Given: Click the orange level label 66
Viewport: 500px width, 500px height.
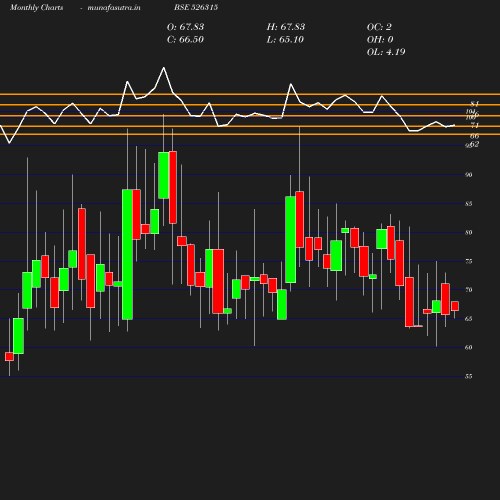Looking at the screenshot, I should pyautogui.click(x=475, y=136).
